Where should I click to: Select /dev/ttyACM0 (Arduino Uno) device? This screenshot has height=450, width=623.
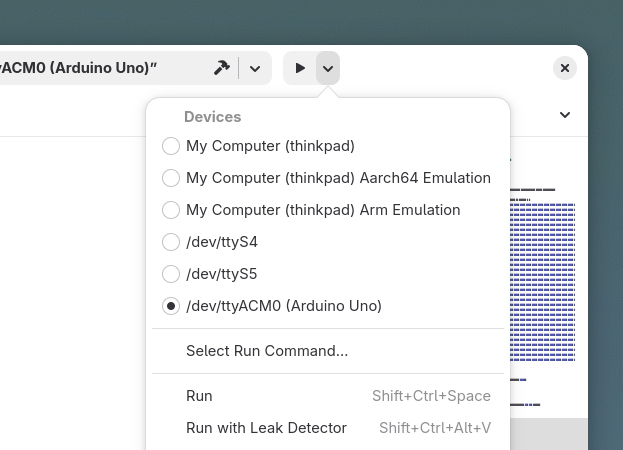pyautogui.click(x=328, y=306)
